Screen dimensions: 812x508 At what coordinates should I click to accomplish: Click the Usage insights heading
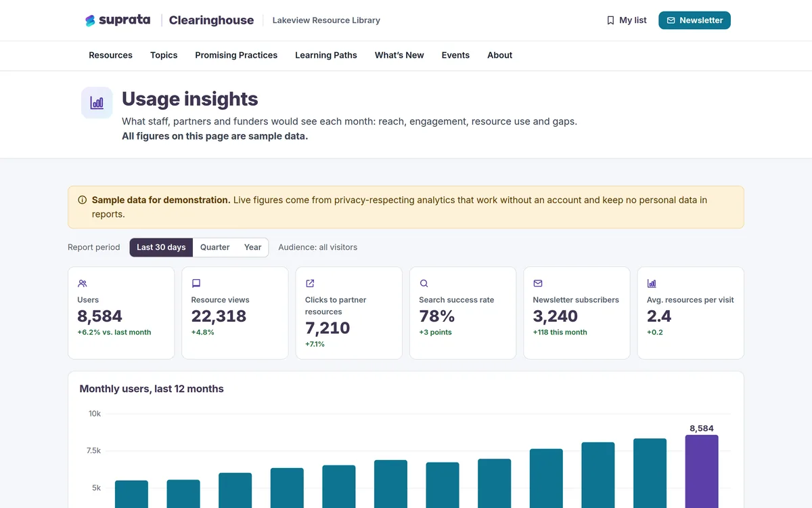pyautogui.click(x=190, y=99)
